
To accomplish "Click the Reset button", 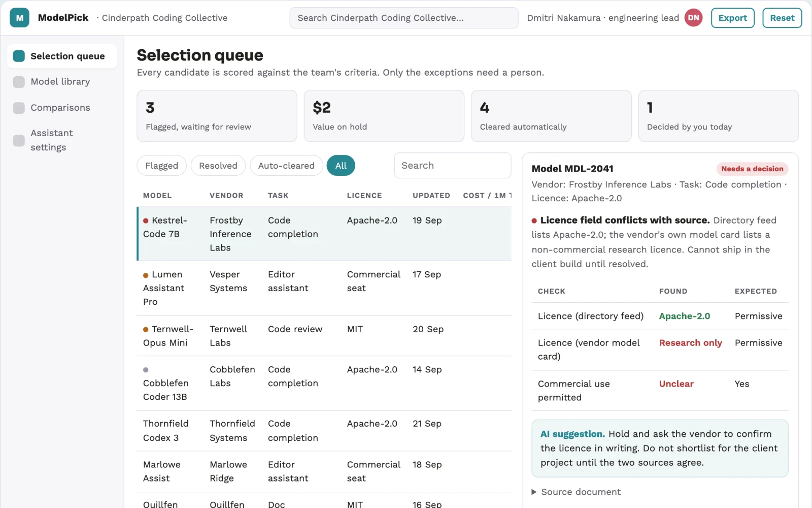I will 782,18.
